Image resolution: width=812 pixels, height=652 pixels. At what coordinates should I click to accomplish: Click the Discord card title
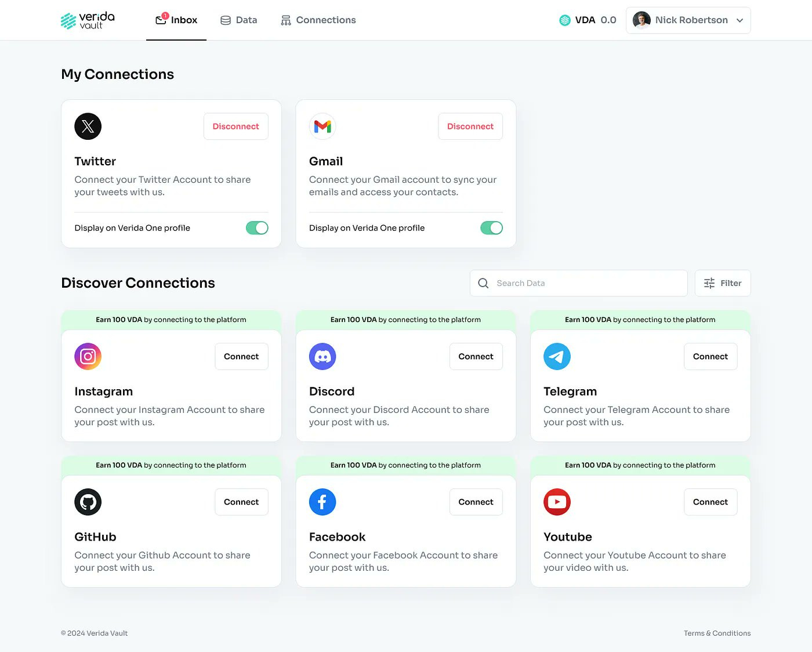click(332, 392)
